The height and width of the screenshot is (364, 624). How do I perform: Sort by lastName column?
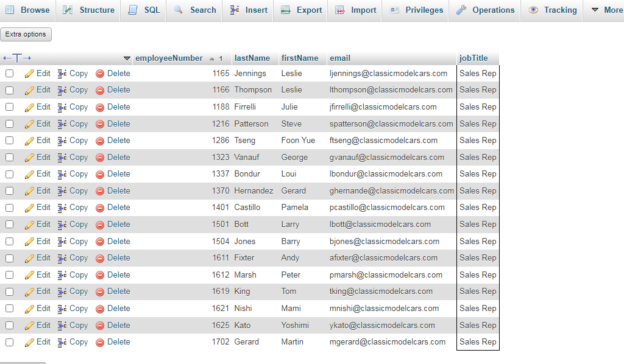[x=252, y=58]
